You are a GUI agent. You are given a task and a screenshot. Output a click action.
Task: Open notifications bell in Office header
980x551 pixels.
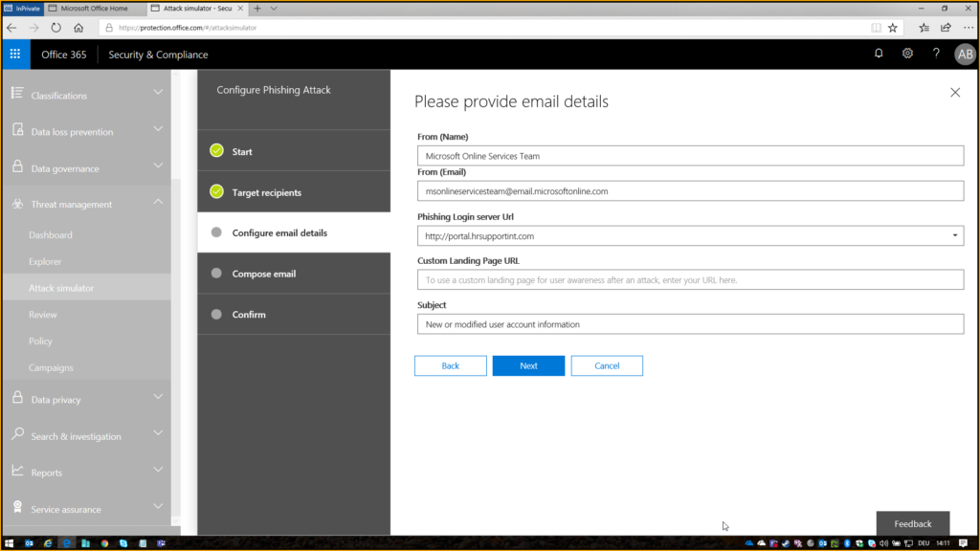pos(879,54)
